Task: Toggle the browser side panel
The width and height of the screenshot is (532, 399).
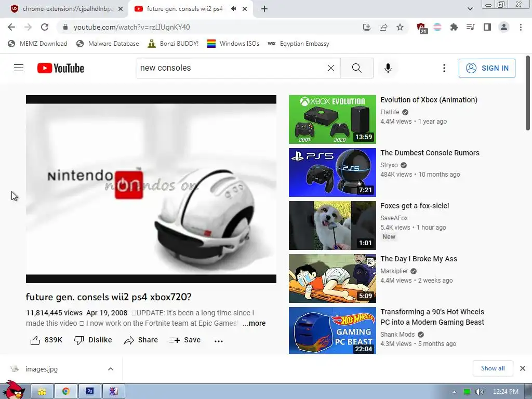Action: [487, 27]
